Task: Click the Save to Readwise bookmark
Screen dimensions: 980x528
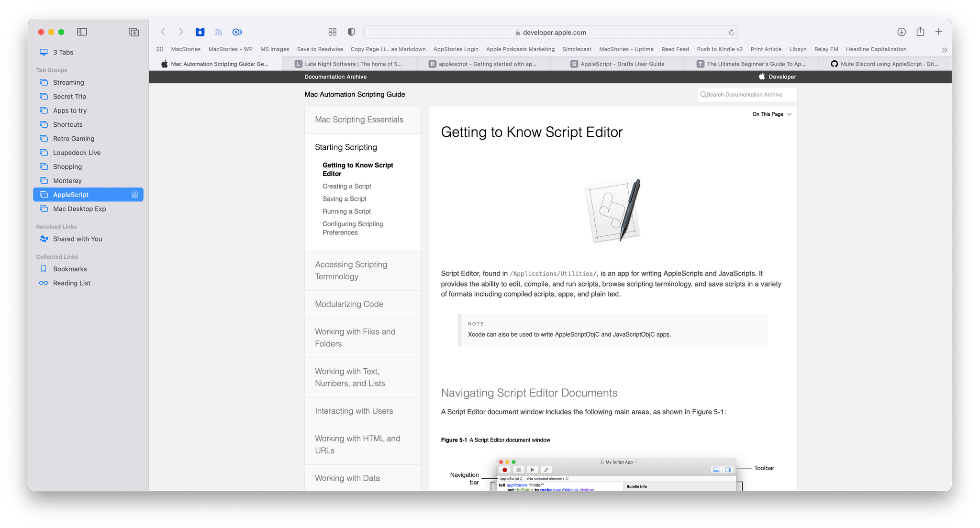Action: click(320, 49)
